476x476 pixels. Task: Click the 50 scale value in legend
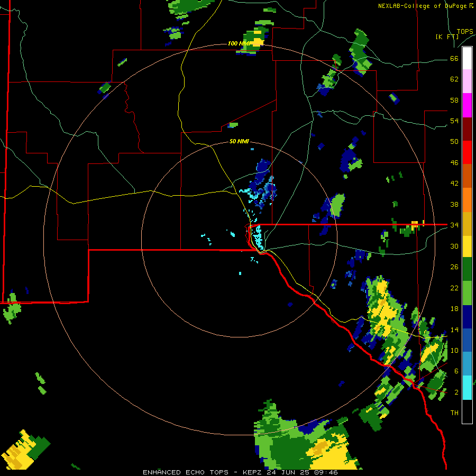pos(454,141)
